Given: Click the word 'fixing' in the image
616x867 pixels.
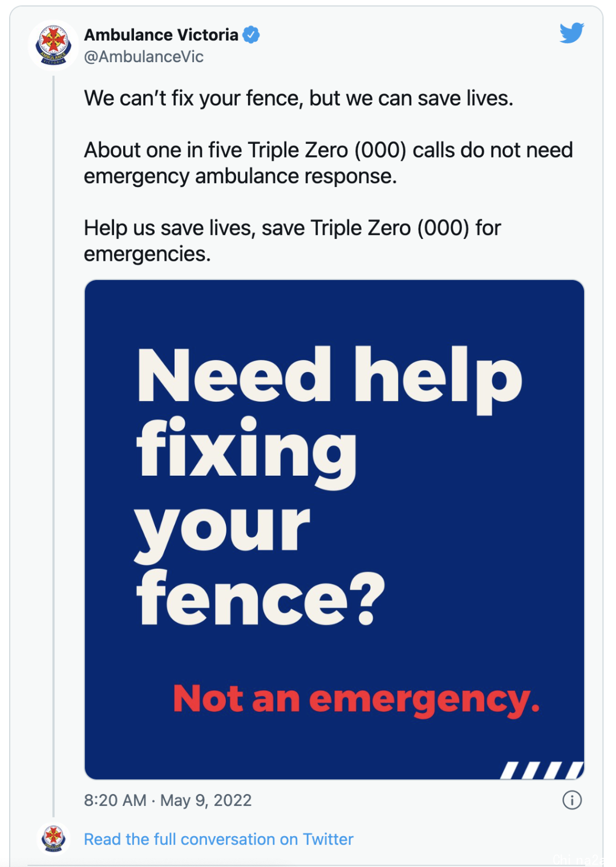Looking at the screenshot, I should click(x=246, y=452).
